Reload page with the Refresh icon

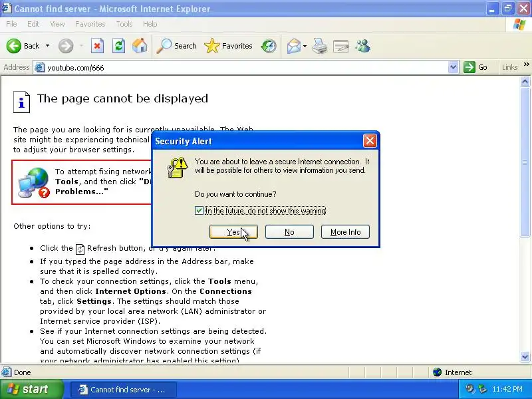click(118, 46)
